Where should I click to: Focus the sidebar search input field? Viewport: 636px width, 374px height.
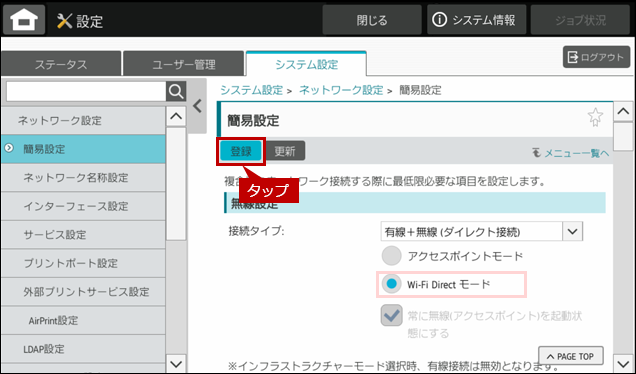tap(86, 92)
